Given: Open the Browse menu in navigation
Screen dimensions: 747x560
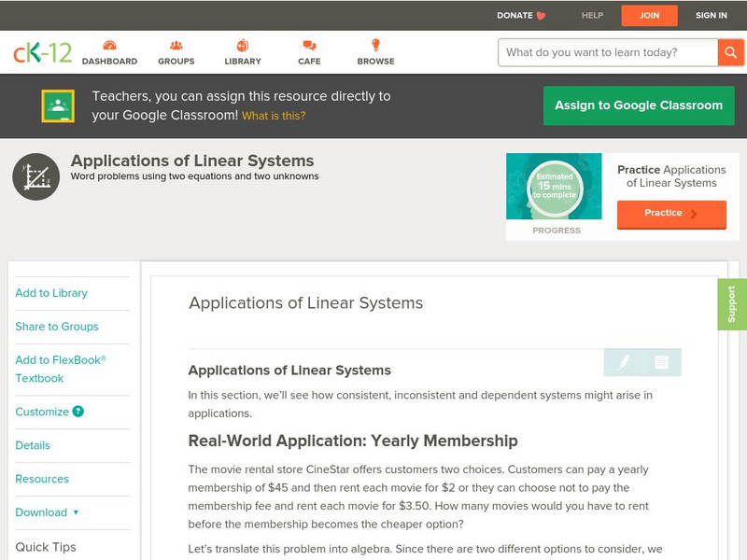Looking at the screenshot, I should click(375, 46).
